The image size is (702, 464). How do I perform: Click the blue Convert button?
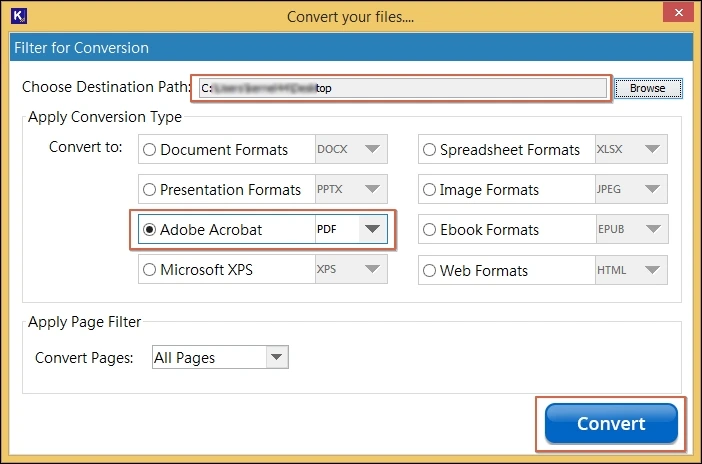tap(611, 424)
